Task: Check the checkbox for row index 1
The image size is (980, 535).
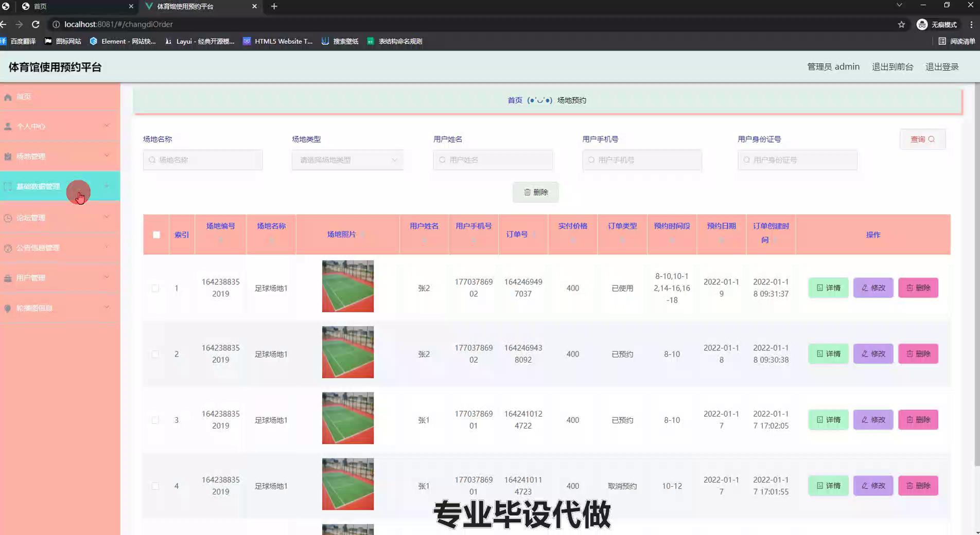Action: [155, 288]
